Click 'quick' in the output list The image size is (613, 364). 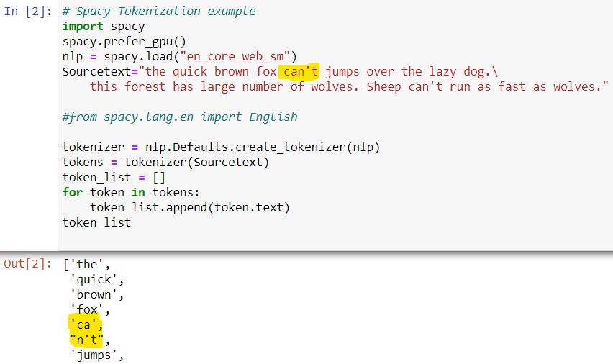97,279
